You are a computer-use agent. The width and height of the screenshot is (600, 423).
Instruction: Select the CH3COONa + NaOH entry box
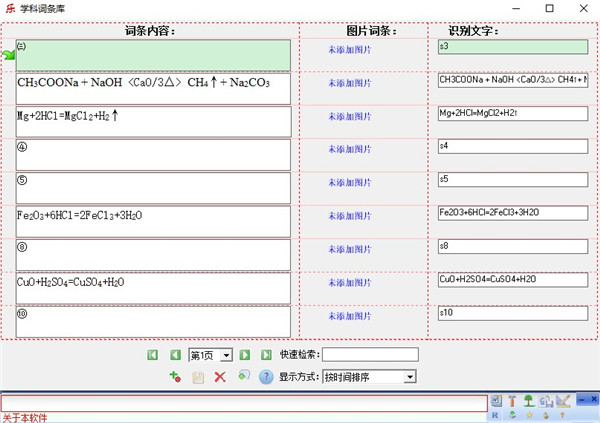click(x=153, y=89)
